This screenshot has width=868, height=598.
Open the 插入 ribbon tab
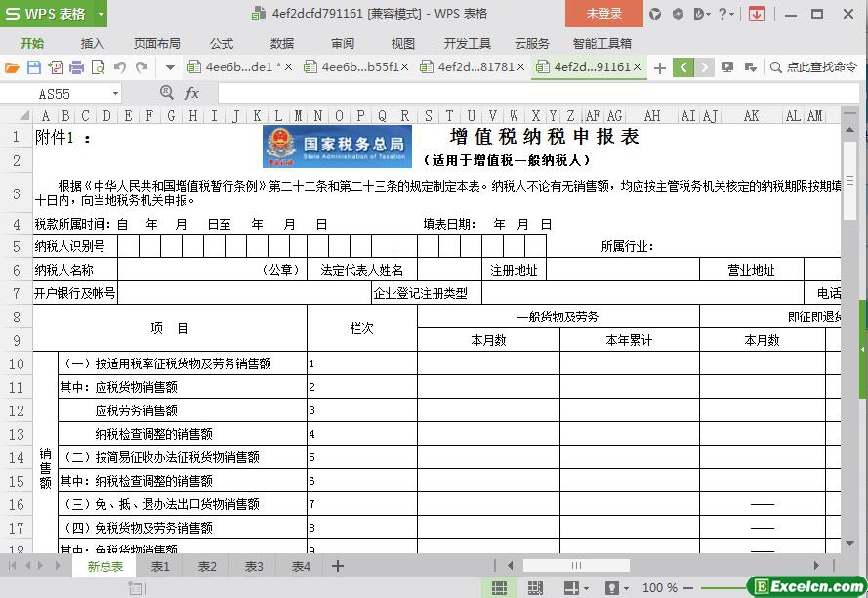[x=92, y=43]
